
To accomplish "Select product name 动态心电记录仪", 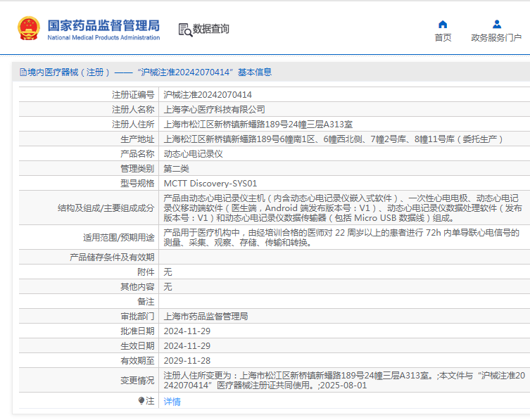I will [x=193, y=154].
